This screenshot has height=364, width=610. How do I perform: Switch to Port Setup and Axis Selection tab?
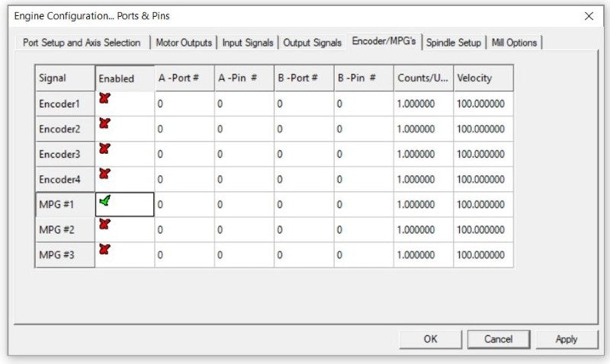[x=82, y=43]
